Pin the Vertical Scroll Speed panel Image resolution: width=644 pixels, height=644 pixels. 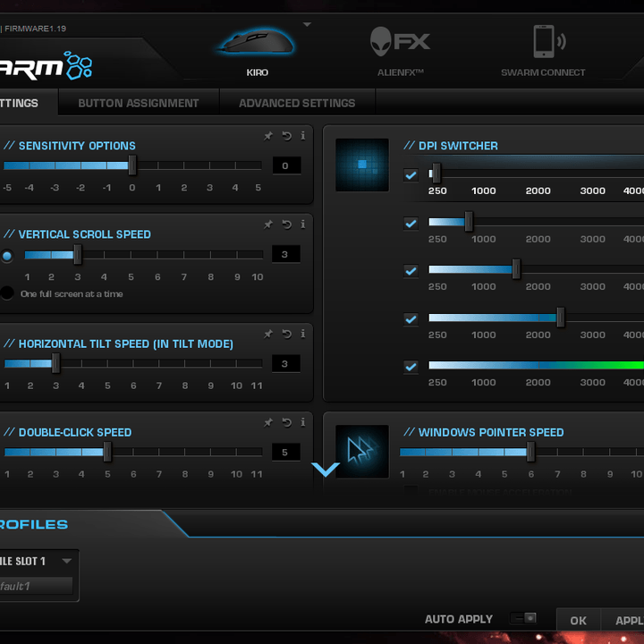[268, 225]
